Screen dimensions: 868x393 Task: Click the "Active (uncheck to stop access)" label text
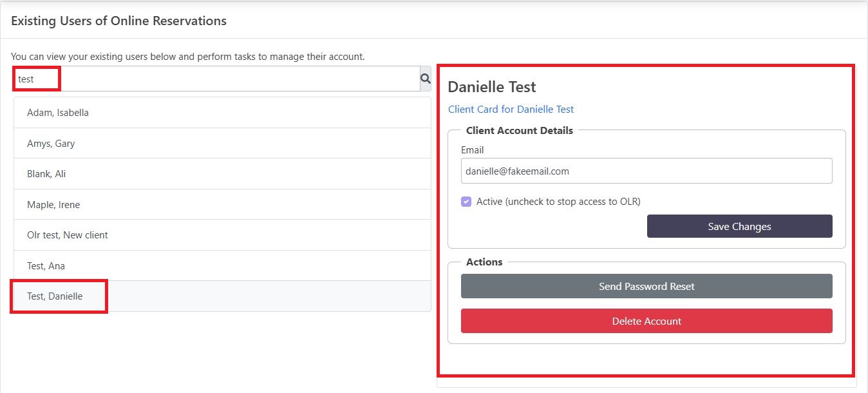pyautogui.click(x=558, y=202)
